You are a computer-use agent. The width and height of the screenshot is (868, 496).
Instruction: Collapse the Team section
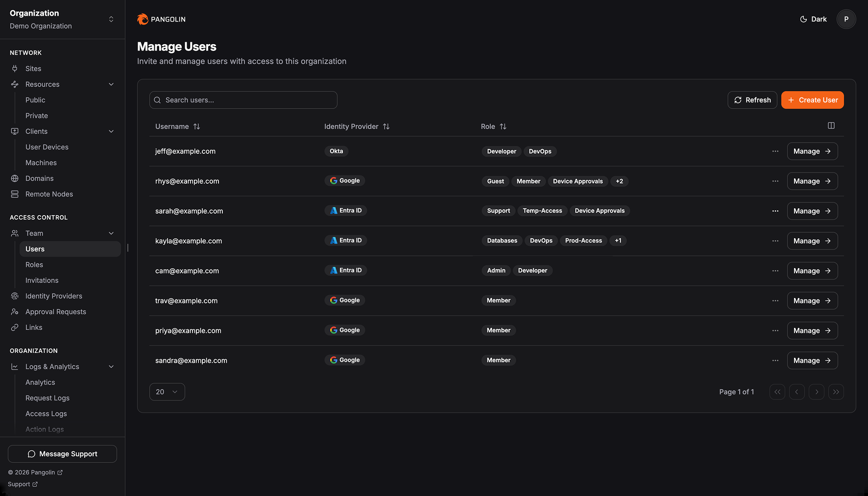click(111, 233)
